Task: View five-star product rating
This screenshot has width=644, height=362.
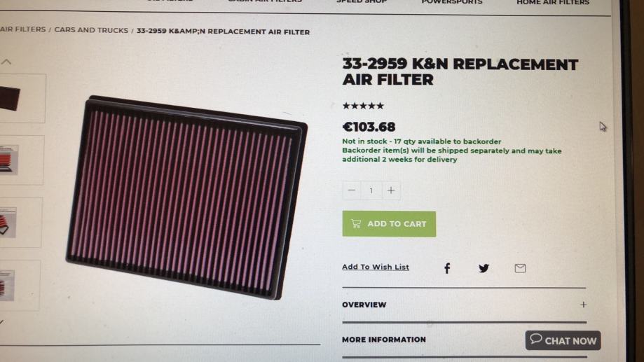Action: pos(363,106)
